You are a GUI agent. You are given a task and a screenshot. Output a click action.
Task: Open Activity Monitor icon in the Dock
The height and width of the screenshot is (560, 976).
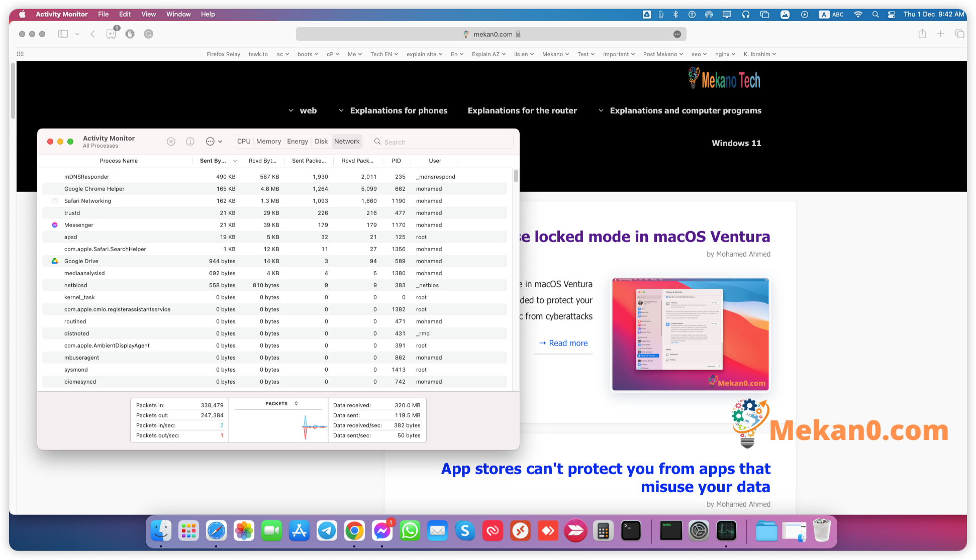(726, 531)
